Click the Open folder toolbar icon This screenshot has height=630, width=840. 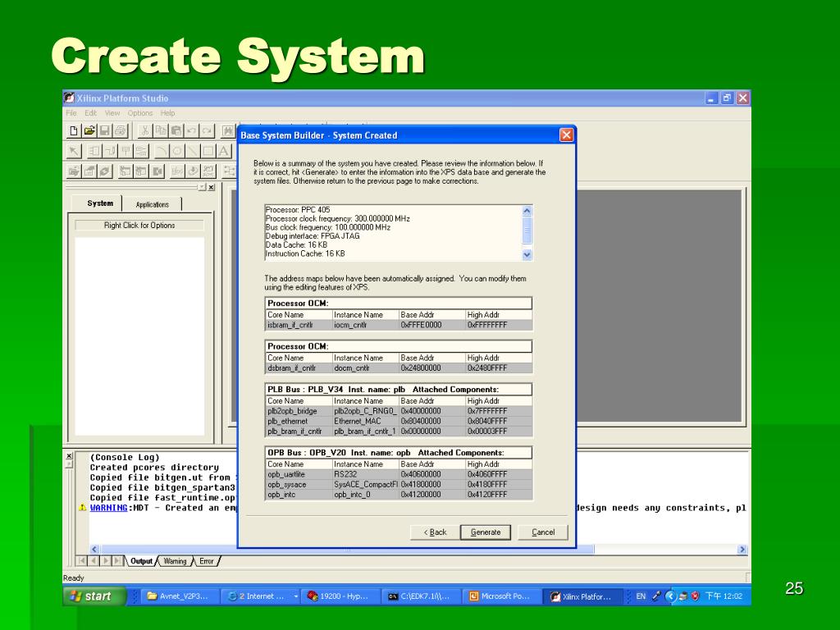(89, 130)
